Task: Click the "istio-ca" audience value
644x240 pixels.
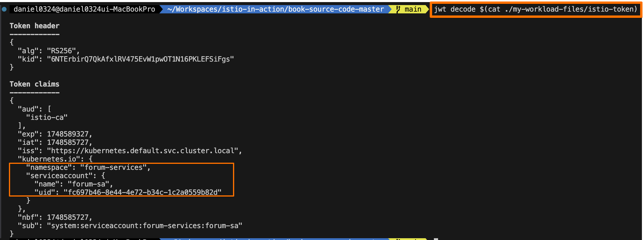Action: [47, 117]
